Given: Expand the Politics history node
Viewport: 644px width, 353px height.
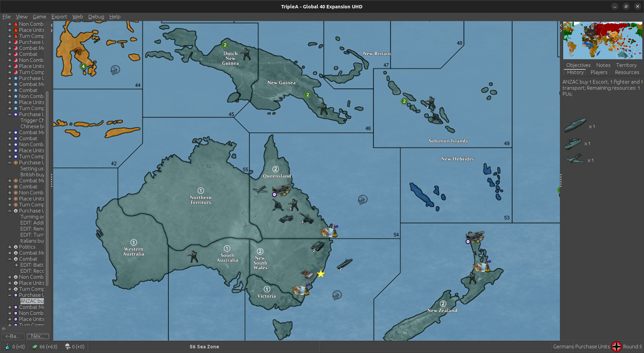Looking at the screenshot, I should pos(10,247).
